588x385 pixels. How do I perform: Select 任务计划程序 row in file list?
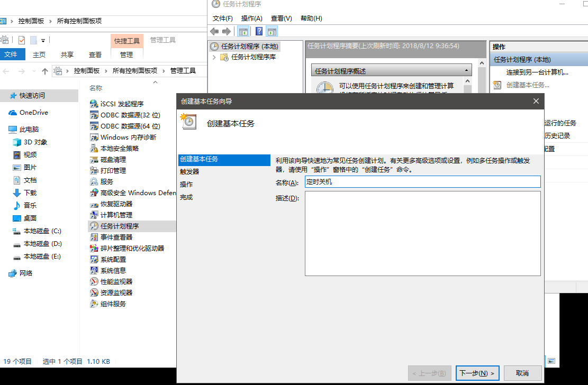coord(132,226)
